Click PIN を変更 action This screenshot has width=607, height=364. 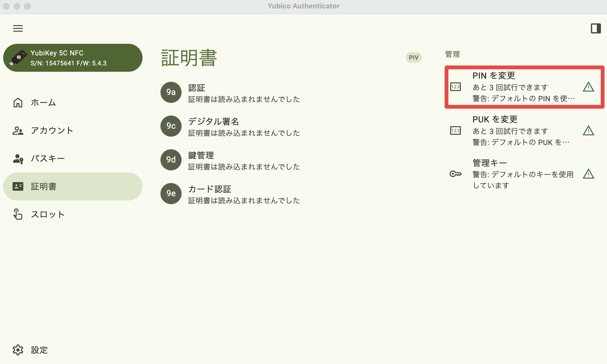(524, 87)
